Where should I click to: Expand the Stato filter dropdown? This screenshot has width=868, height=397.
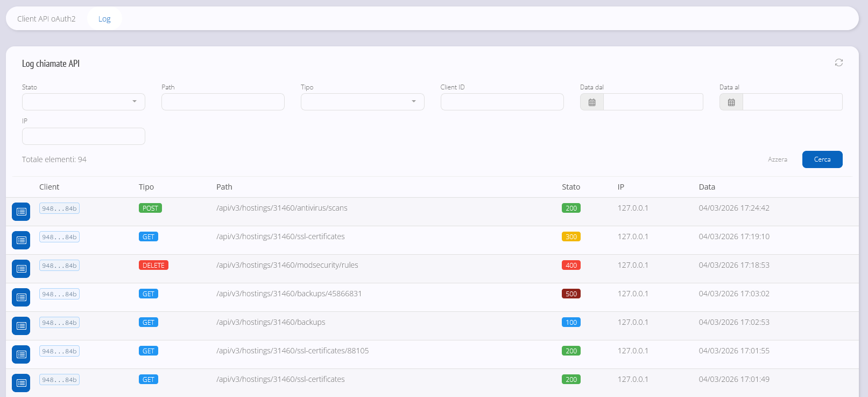[83, 102]
